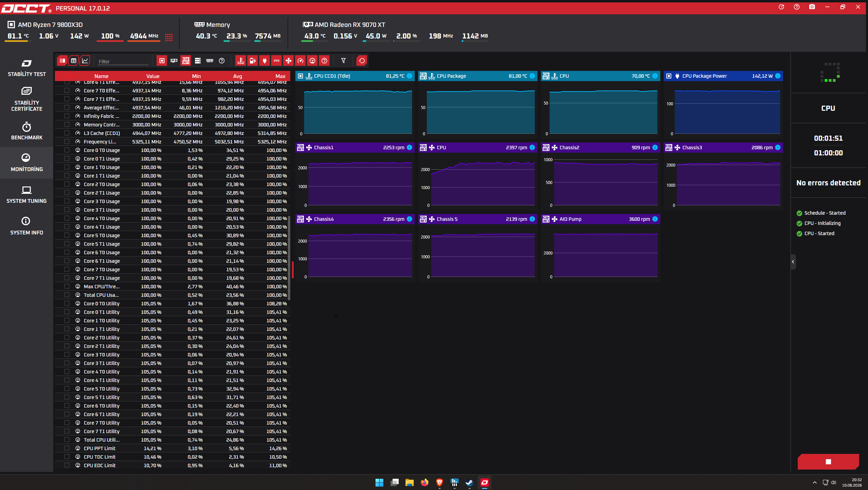Image resolution: width=868 pixels, height=490 pixels.
Task: Take a screenshot with the camera icon
Action: (x=812, y=7)
